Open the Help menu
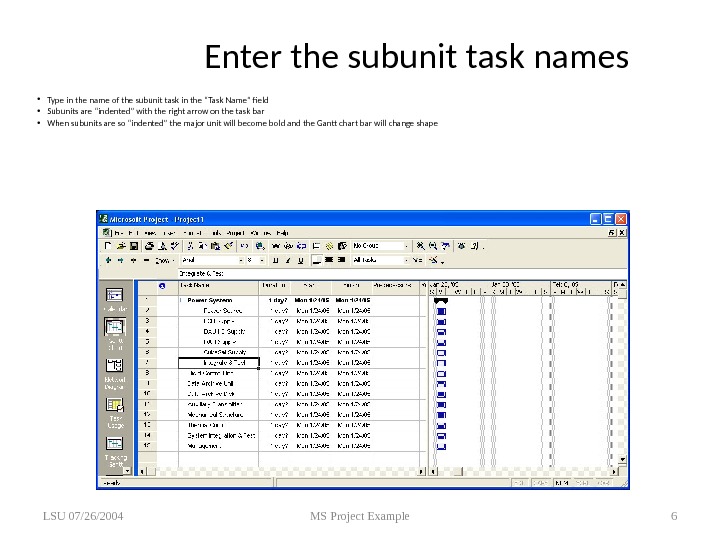This screenshot has height=540, width=720. 282,233
